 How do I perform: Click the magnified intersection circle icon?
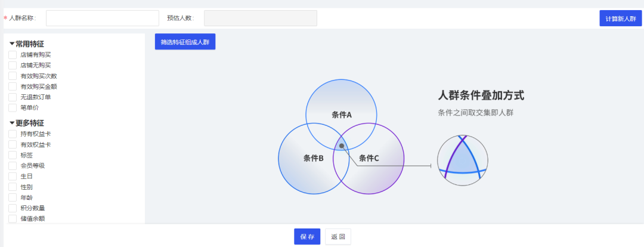[x=463, y=160]
